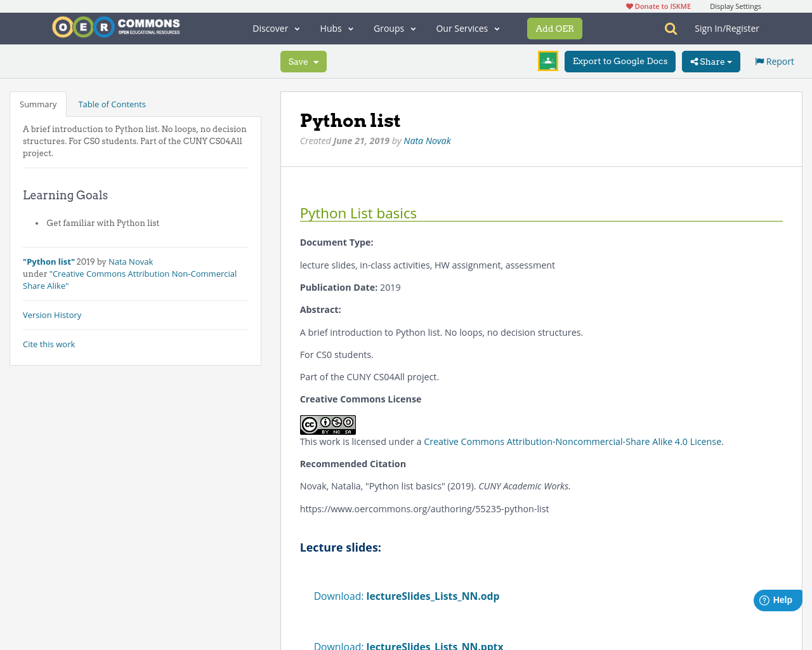Screen dimensions: 812x650
Task: Expand the Discover menu
Action: pyautogui.click(x=276, y=29)
